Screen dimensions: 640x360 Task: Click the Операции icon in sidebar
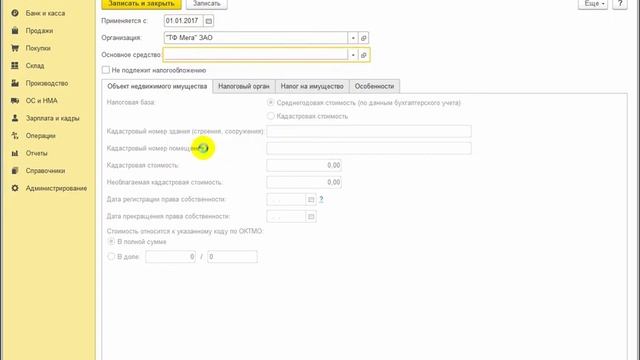point(15,136)
